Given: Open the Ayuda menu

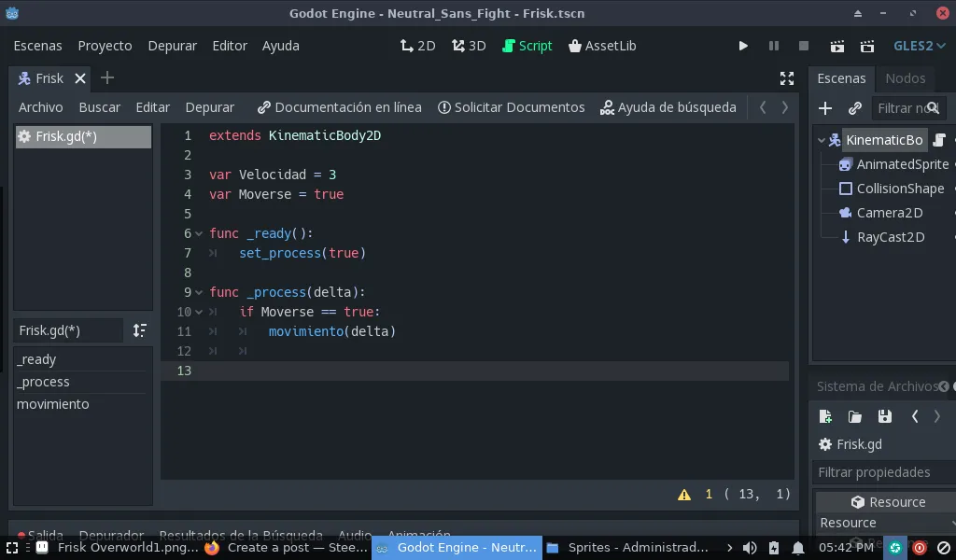Looking at the screenshot, I should 280,46.
